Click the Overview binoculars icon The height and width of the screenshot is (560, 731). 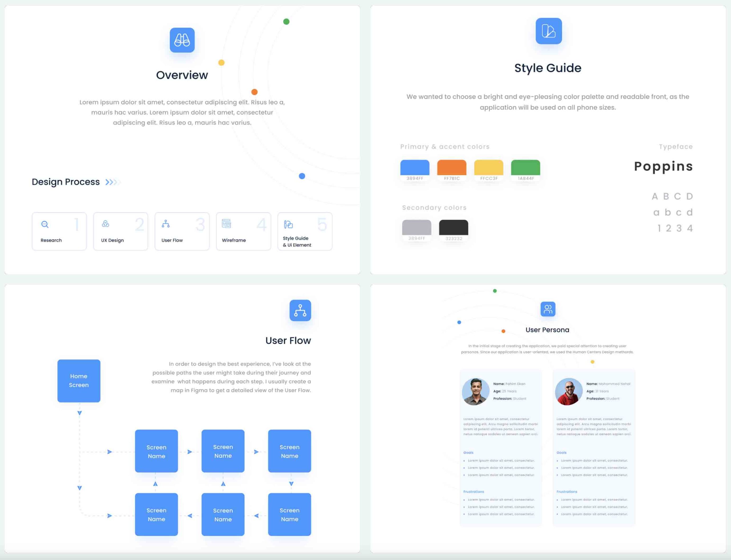pyautogui.click(x=182, y=39)
